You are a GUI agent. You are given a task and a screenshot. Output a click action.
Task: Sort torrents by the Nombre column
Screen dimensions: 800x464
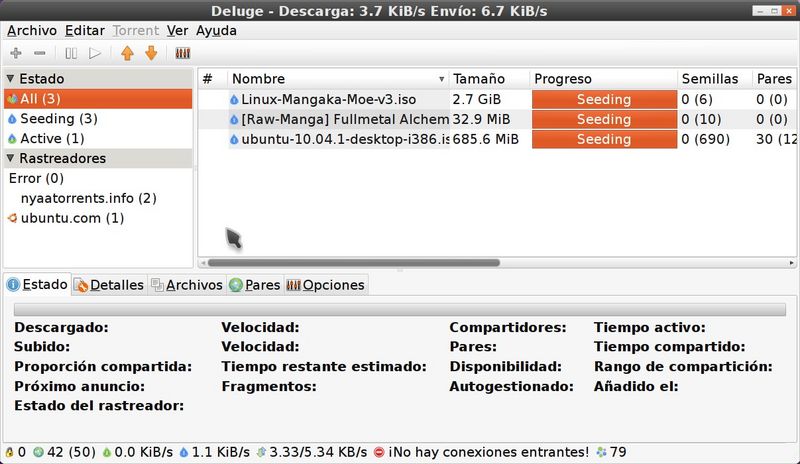pos(337,78)
